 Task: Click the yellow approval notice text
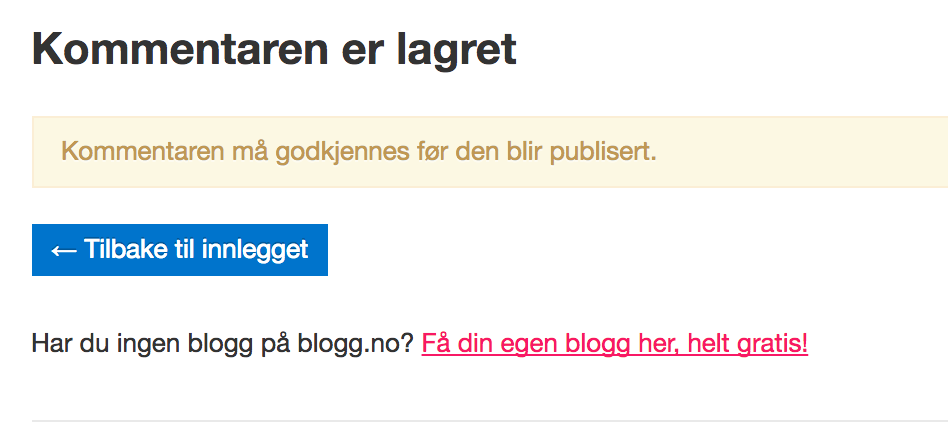pyautogui.click(x=359, y=152)
